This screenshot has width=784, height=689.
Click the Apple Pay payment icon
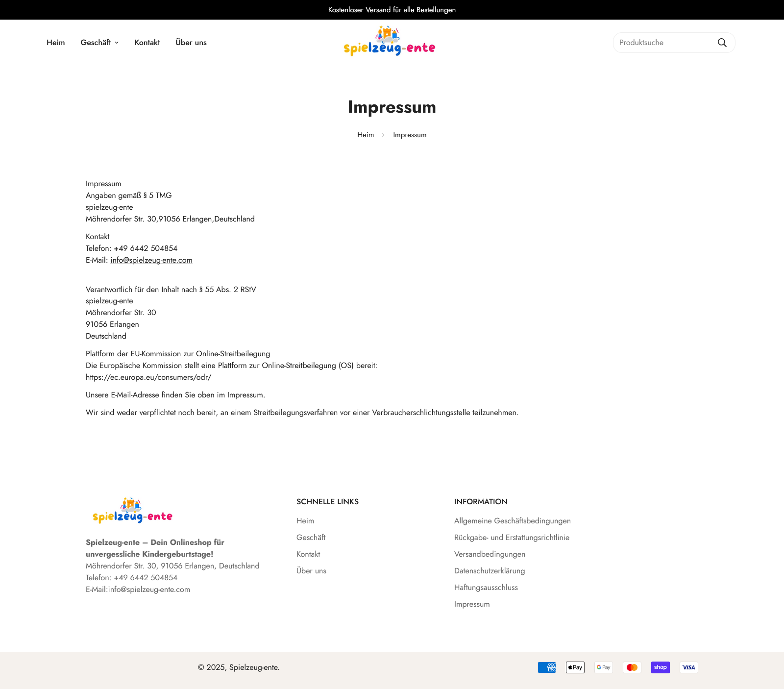tap(575, 667)
